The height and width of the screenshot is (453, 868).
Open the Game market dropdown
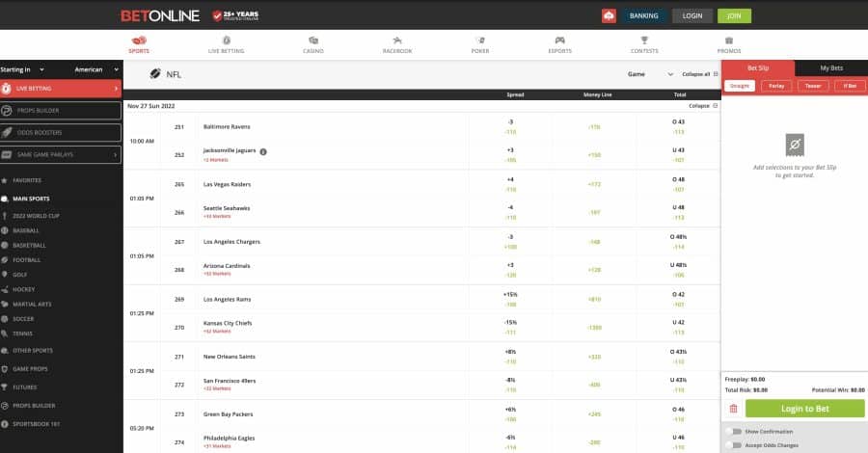coord(650,74)
